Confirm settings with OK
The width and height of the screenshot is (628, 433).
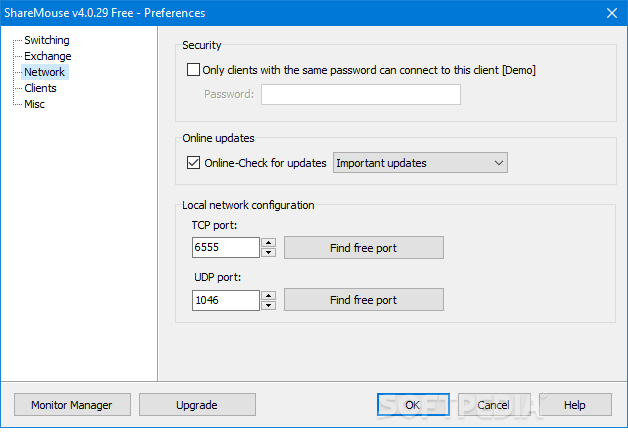[413, 405]
